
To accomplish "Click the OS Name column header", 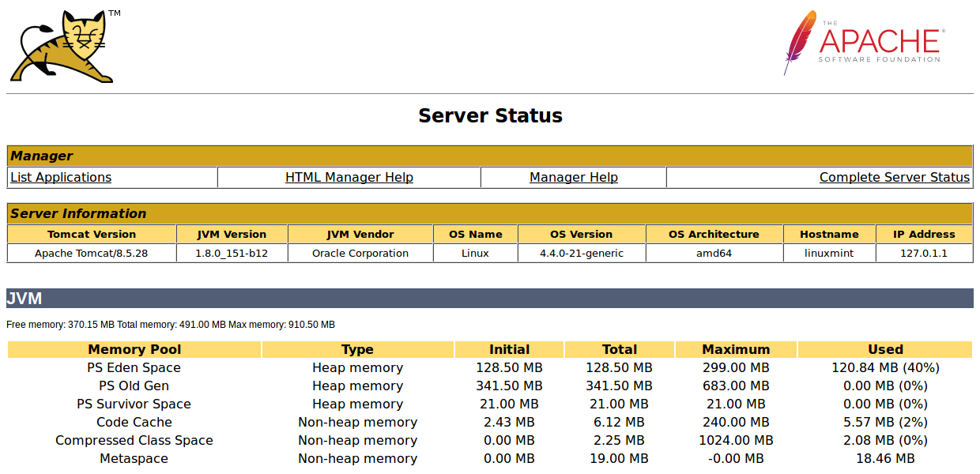I will click(x=476, y=235).
